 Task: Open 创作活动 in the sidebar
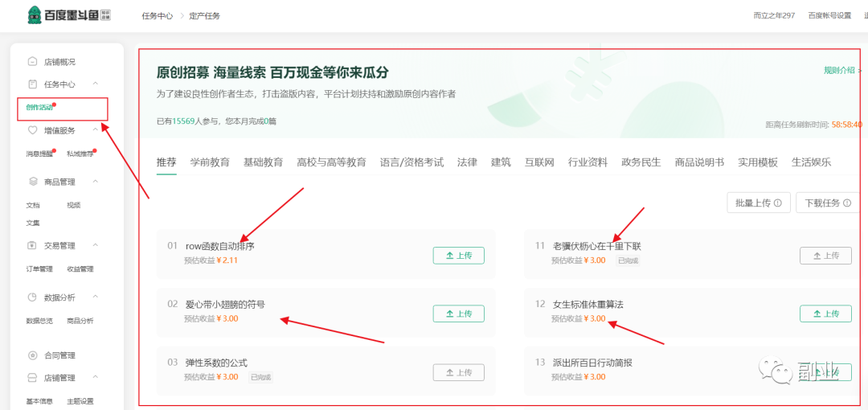tap(39, 107)
